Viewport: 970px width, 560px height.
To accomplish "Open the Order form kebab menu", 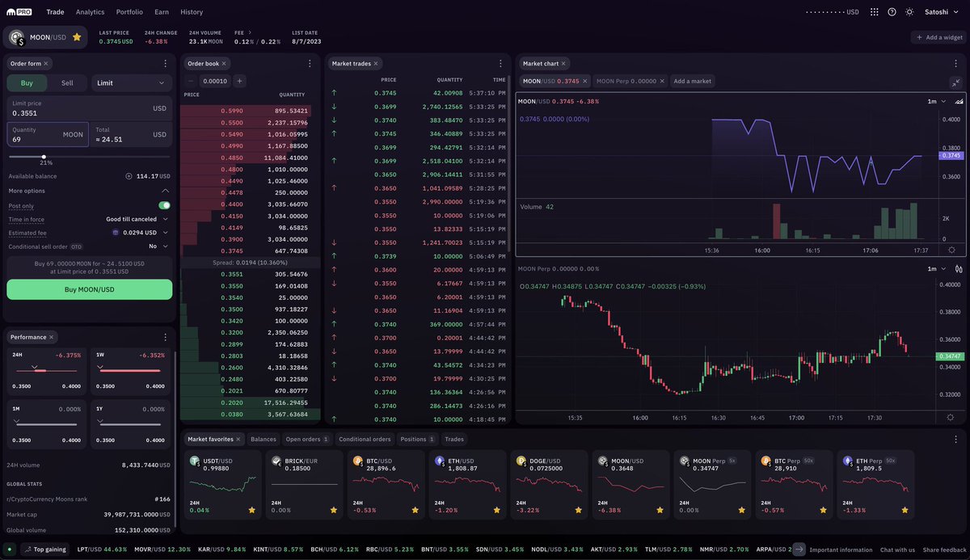I will (165, 63).
